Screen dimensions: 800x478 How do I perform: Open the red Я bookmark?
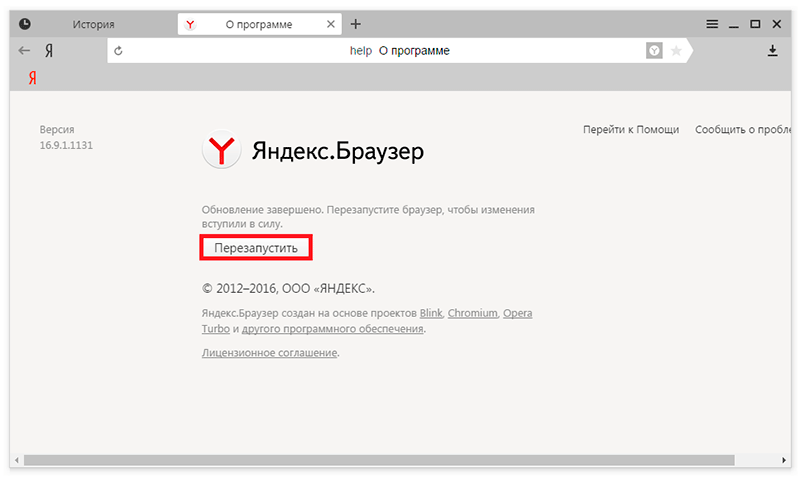(x=32, y=78)
